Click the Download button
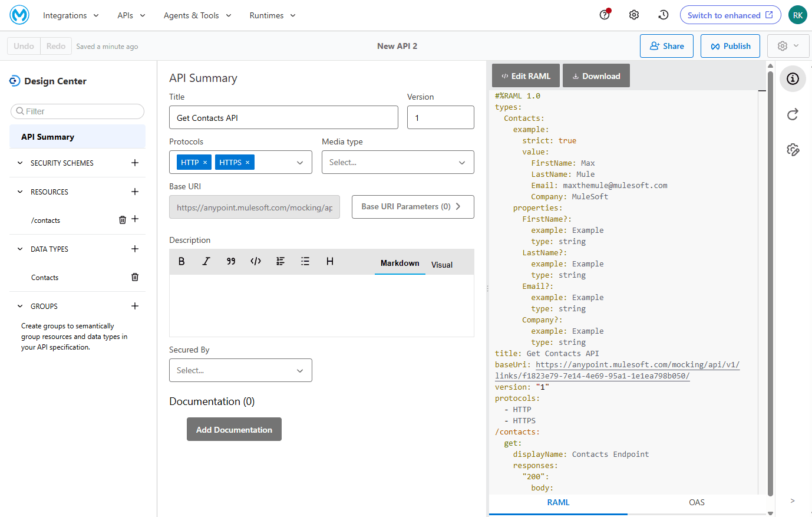The image size is (812, 517). [x=596, y=75]
